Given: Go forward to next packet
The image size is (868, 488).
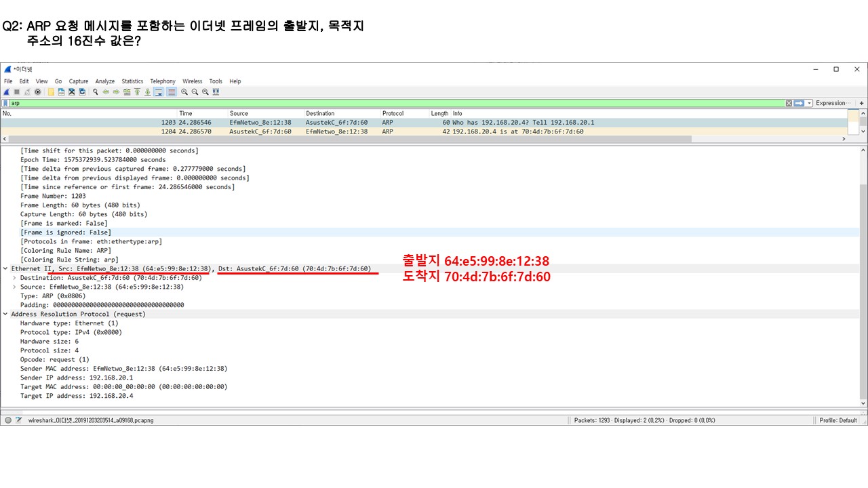Looking at the screenshot, I should [x=117, y=91].
